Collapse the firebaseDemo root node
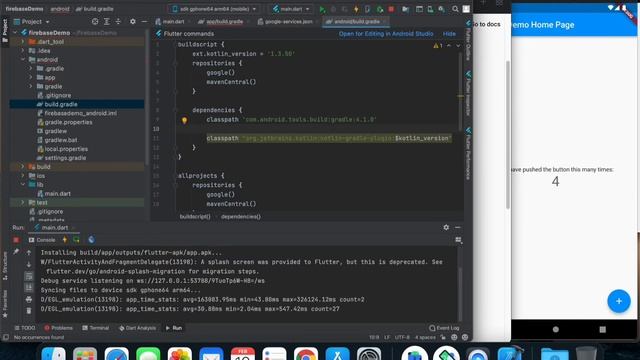Image resolution: width=640 pixels, height=360 pixels. 16,33
